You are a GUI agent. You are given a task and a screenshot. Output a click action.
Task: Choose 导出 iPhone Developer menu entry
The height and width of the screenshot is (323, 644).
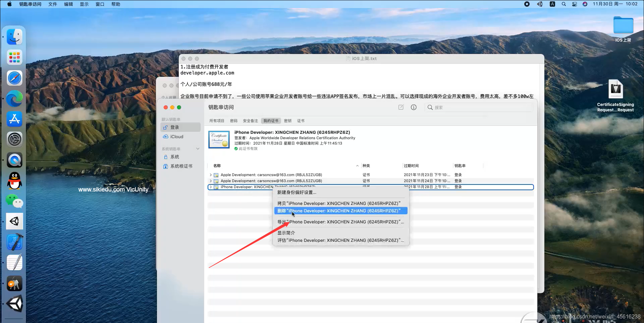click(341, 222)
